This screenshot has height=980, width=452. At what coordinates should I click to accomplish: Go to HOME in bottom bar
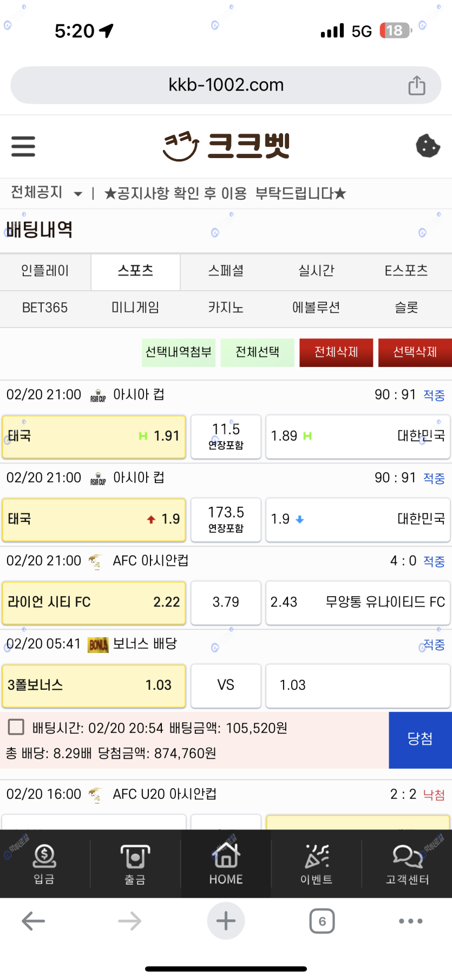pos(226,864)
